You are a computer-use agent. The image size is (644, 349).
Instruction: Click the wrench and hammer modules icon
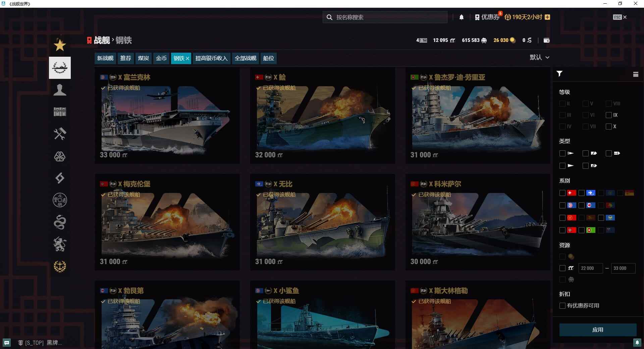pyautogui.click(x=60, y=134)
